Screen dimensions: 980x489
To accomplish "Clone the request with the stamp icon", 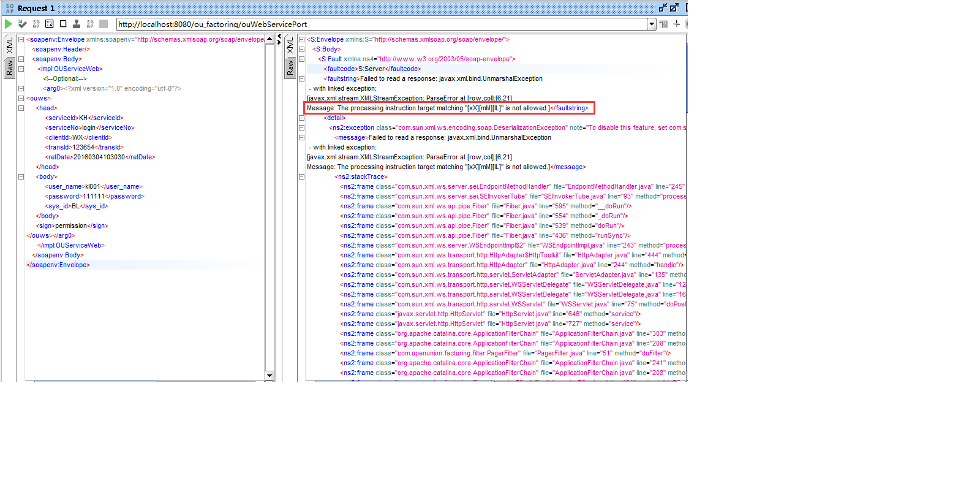I will pyautogui.click(x=77, y=24).
